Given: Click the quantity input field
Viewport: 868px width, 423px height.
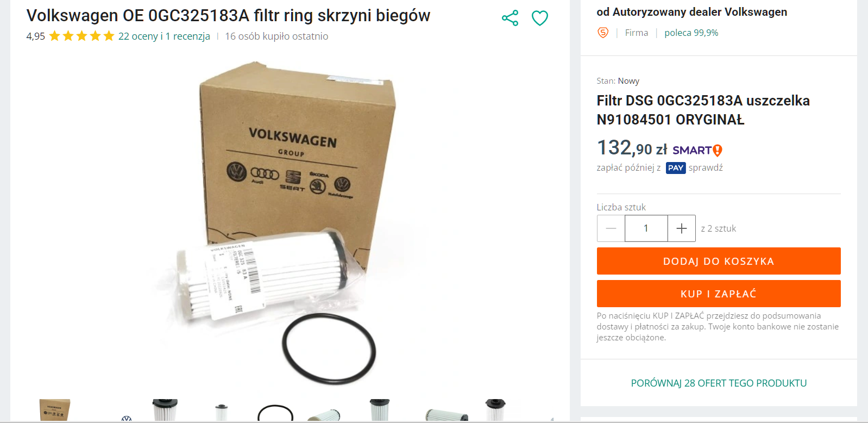Looking at the screenshot, I should coord(646,228).
